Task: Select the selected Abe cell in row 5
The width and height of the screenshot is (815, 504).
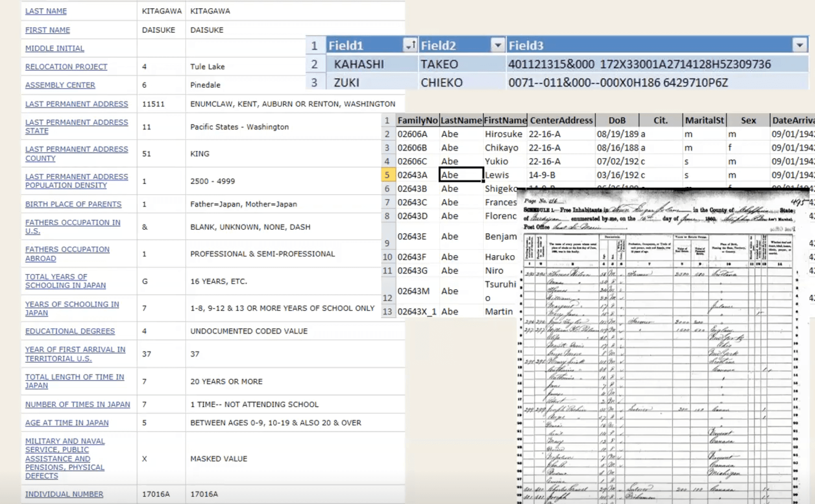Action: [461, 175]
